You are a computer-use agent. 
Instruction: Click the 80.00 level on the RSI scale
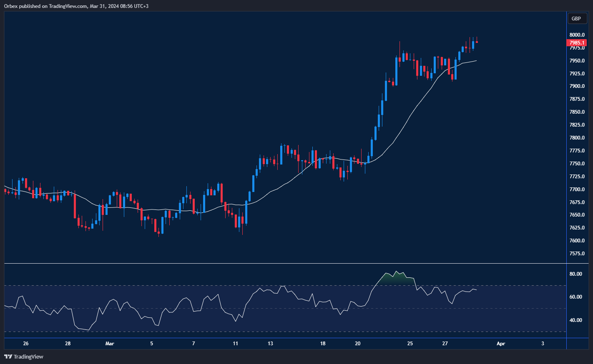[x=575, y=274]
